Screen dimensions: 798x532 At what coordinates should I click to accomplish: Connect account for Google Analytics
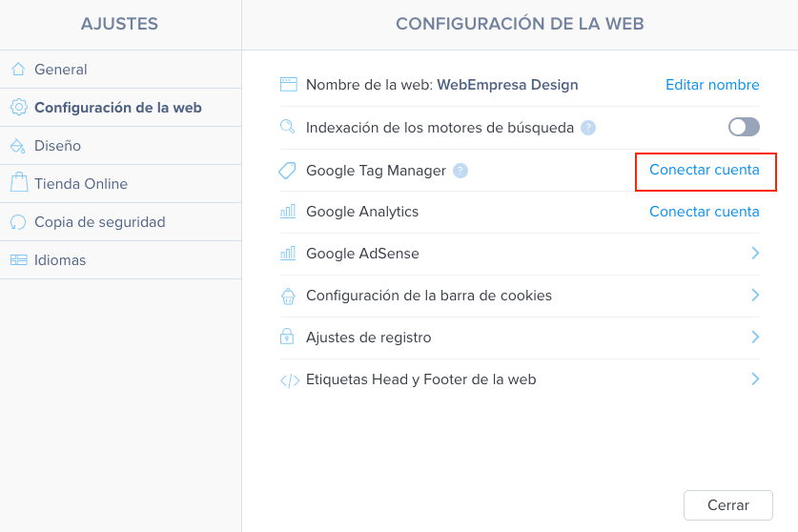(705, 212)
